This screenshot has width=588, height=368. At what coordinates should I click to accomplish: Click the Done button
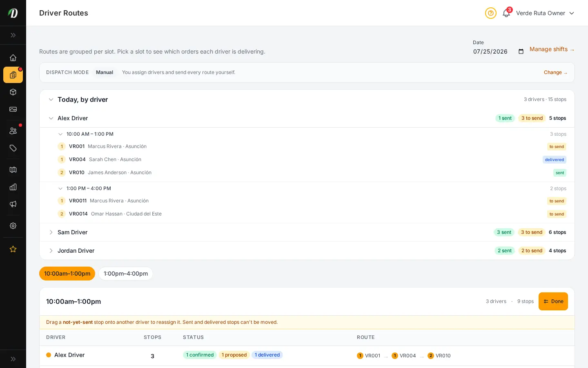553,301
